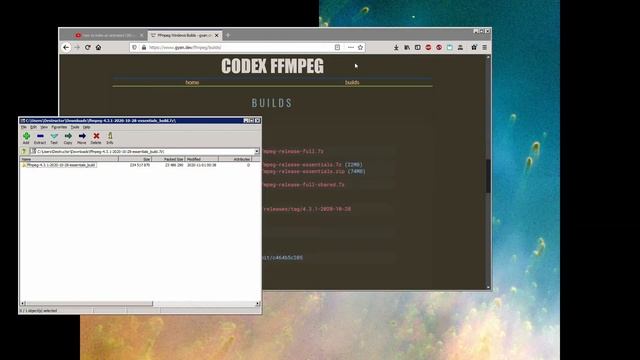Open the Firefox hamburger menu
Screen dimensions: 640x360
[484, 47]
